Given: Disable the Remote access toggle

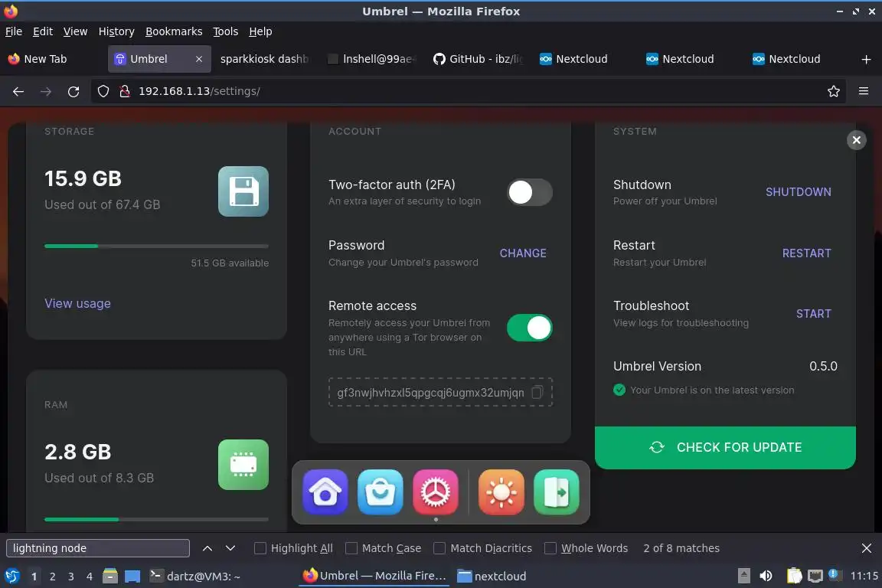Looking at the screenshot, I should coord(529,328).
